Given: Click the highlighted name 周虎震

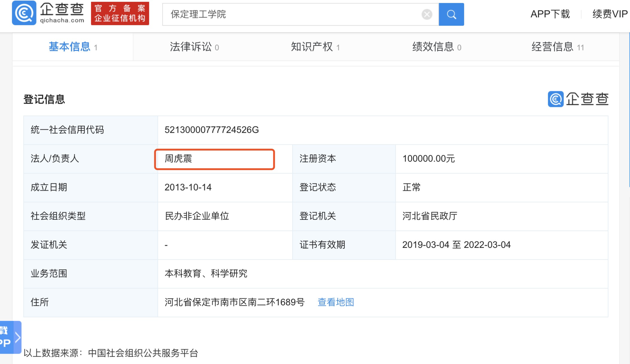Looking at the screenshot, I should (179, 159).
